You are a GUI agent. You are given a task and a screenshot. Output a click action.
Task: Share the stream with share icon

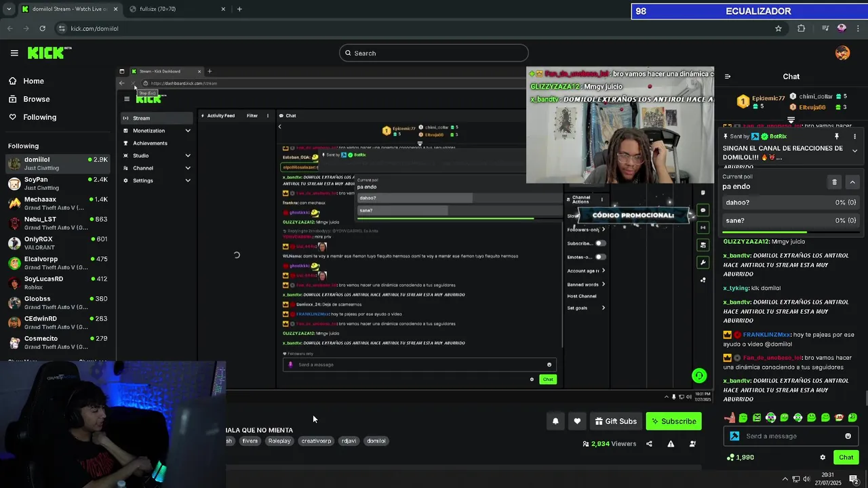(649, 444)
